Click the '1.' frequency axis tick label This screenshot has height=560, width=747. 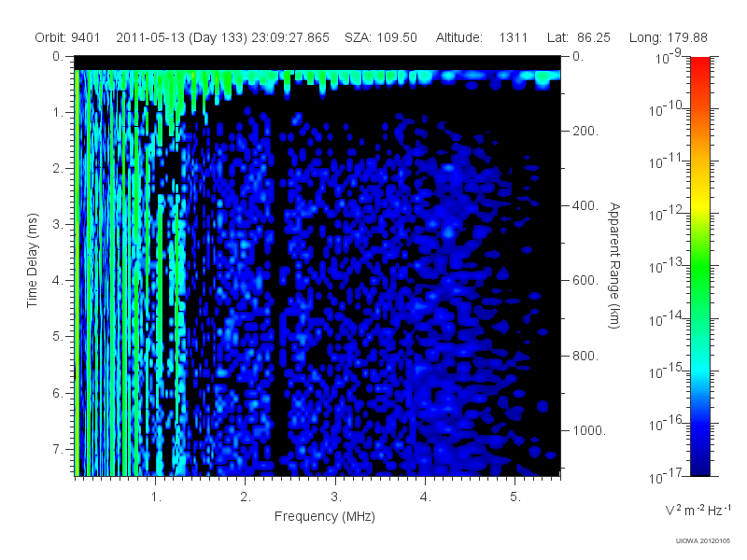click(x=156, y=497)
